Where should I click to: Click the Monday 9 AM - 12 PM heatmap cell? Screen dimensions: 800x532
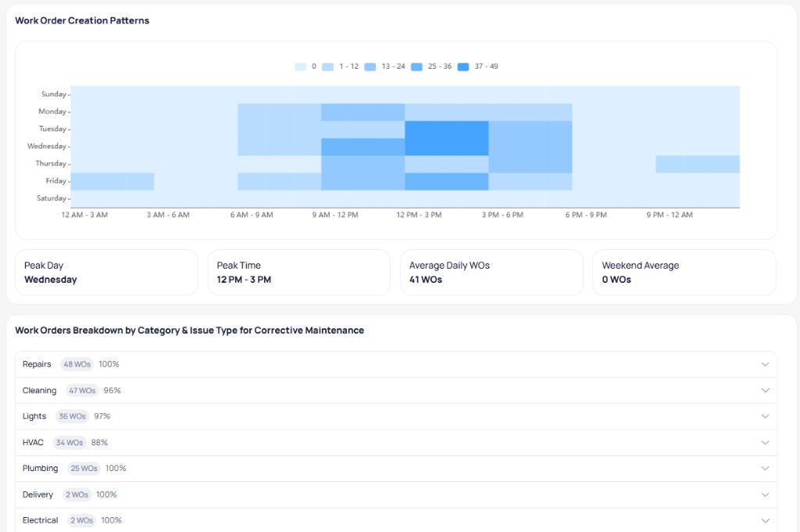coord(362,112)
